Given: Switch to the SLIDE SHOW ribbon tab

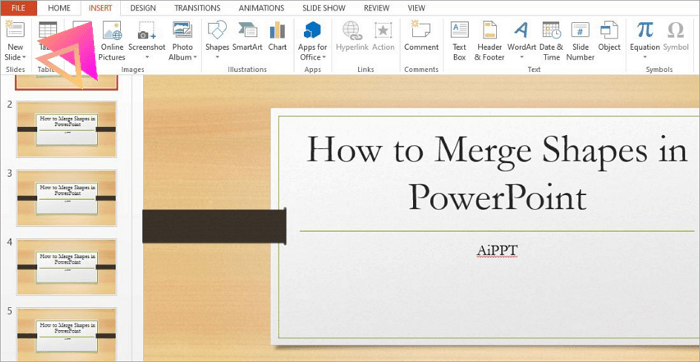Looking at the screenshot, I should [325, 8].
